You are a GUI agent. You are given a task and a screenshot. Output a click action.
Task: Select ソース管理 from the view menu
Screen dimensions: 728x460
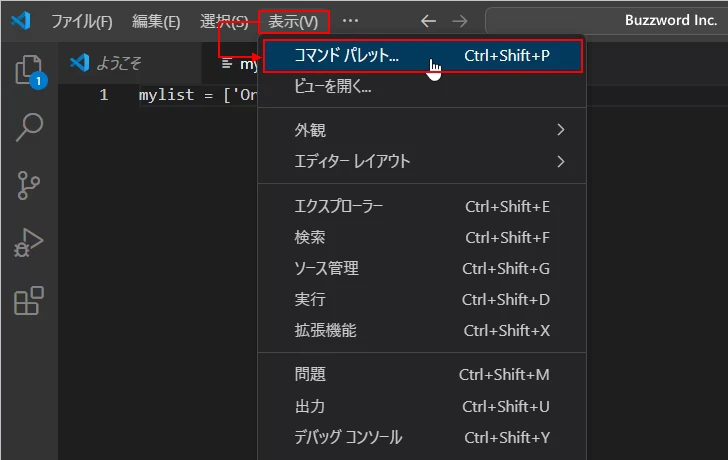coord(422,268)
